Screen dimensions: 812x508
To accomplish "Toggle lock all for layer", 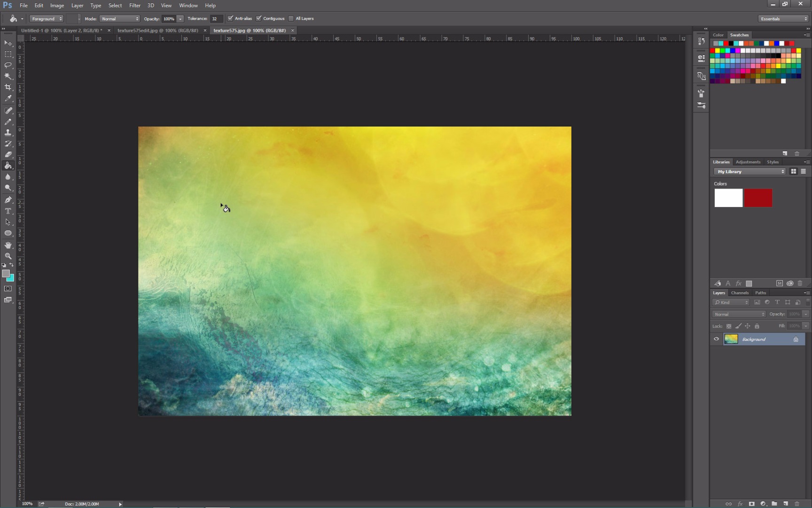I will (x=757, y=326).
